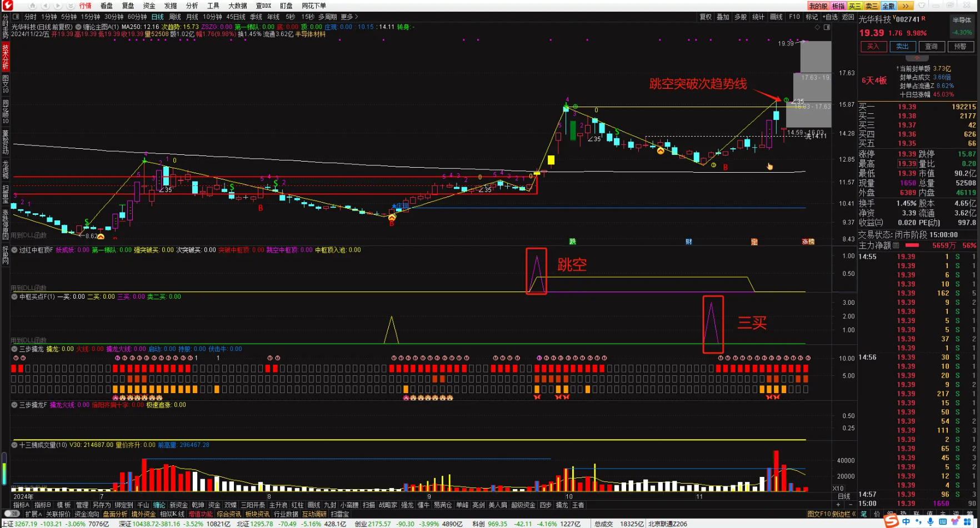Click the red 买入 button
The image size is (980, 528).
[x=873, y=47]
